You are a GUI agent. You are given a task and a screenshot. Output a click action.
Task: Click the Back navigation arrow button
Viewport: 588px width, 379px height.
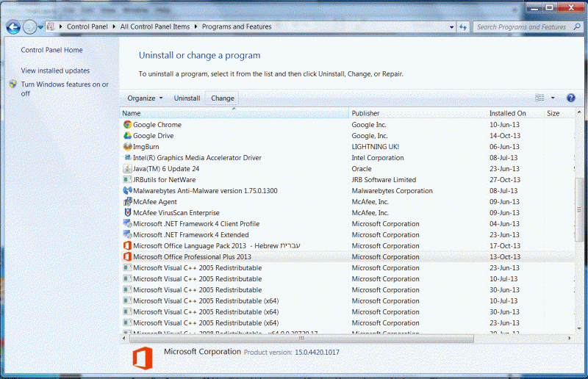pos(12,27)
